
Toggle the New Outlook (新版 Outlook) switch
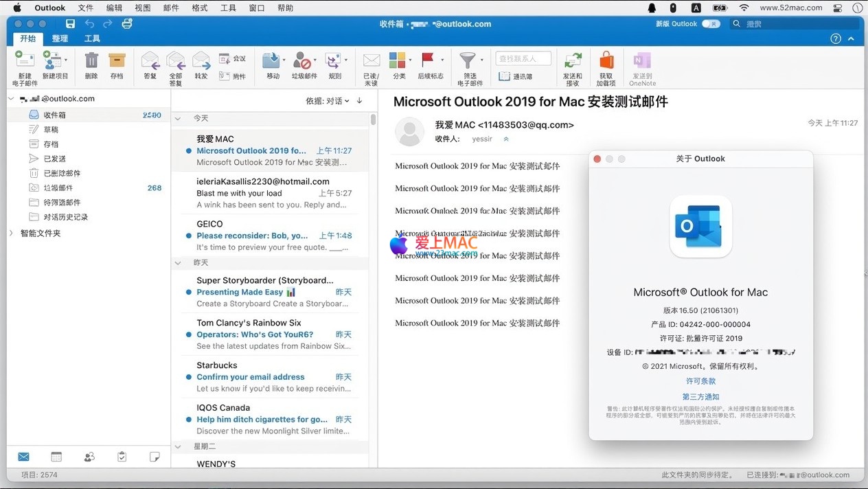pyautogui.click(x=710, y=24)
